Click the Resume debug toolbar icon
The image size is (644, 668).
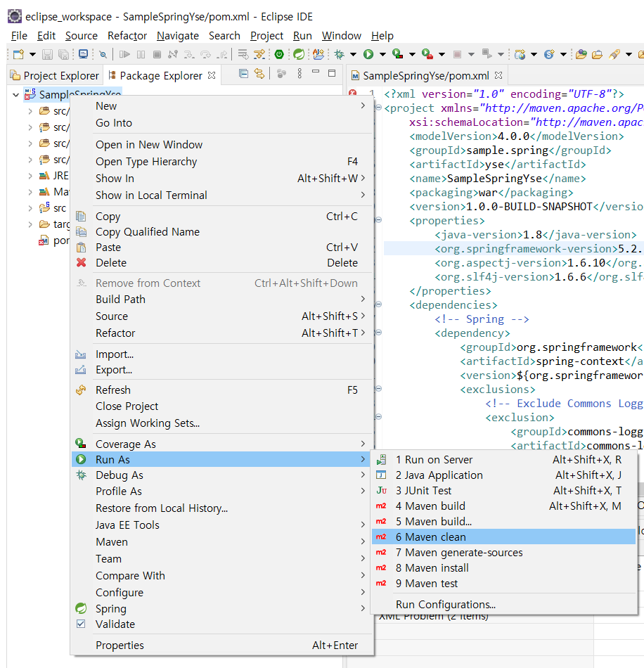point(124,54)
